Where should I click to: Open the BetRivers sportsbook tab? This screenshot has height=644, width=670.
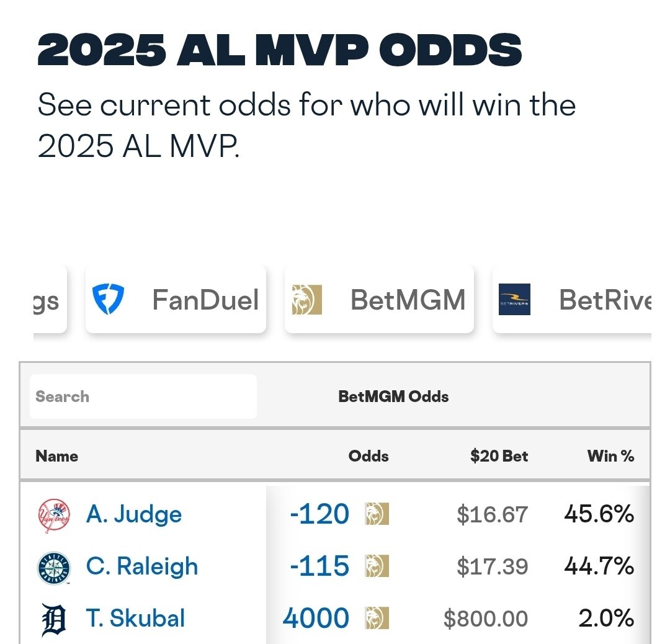(x=572, y=299)
